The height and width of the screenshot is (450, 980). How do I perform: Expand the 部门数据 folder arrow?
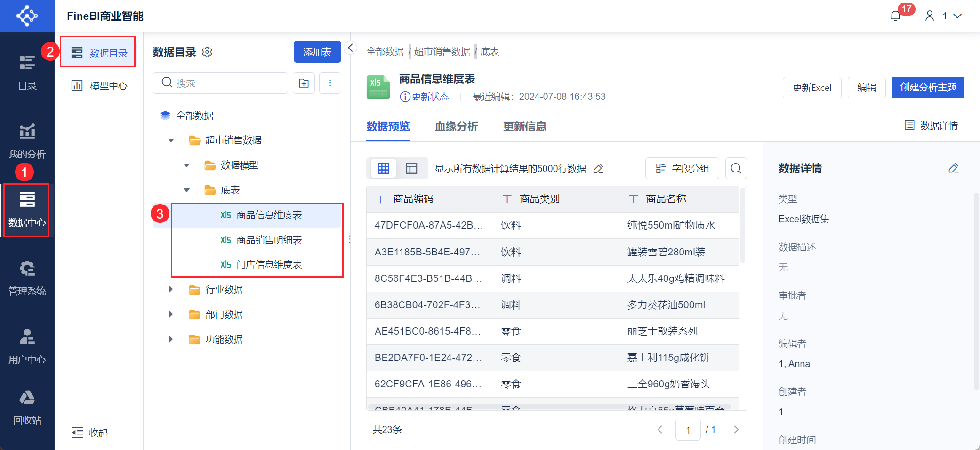click(x=171, y=314)
